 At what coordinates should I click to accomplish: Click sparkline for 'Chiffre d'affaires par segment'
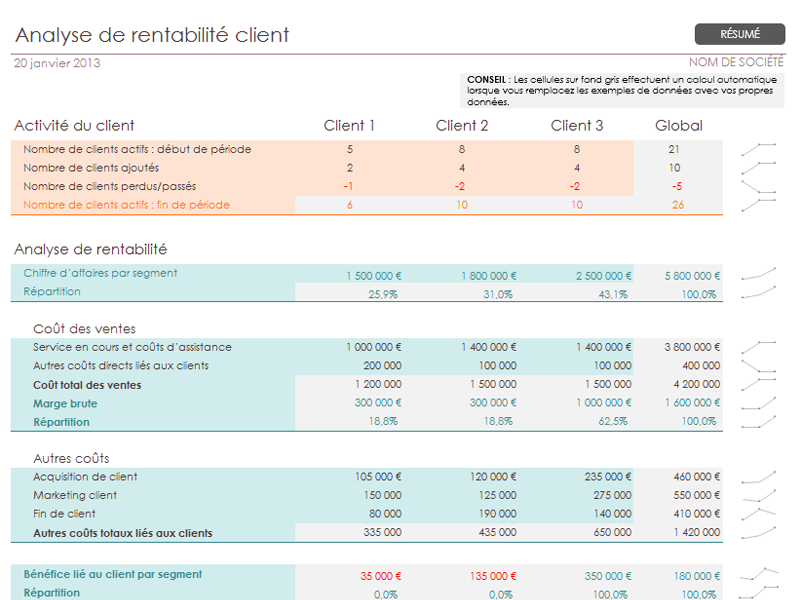(x=759, y=273)
